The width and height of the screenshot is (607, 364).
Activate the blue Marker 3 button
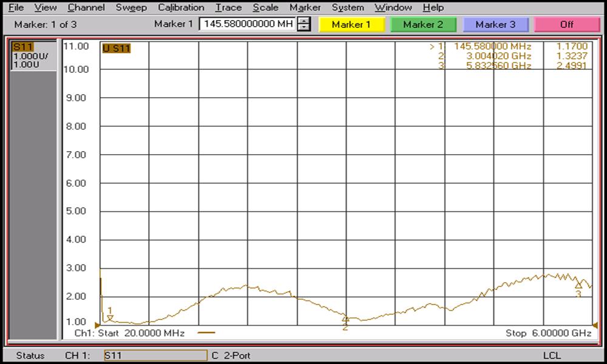coord(495,24)
